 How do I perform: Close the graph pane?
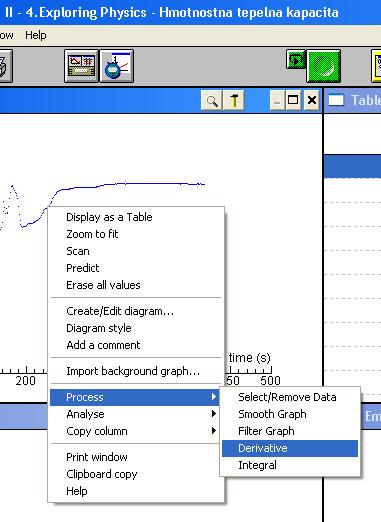point(312,100)
